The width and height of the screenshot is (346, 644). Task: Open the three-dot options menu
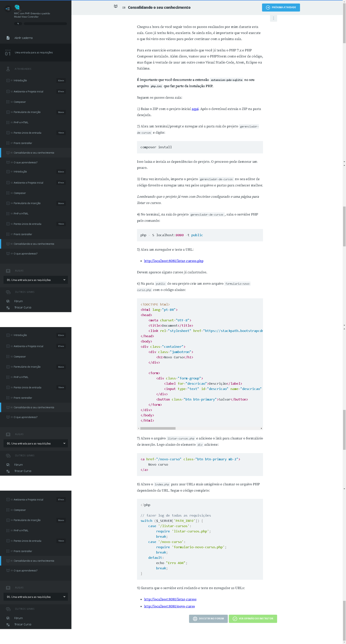273,18
